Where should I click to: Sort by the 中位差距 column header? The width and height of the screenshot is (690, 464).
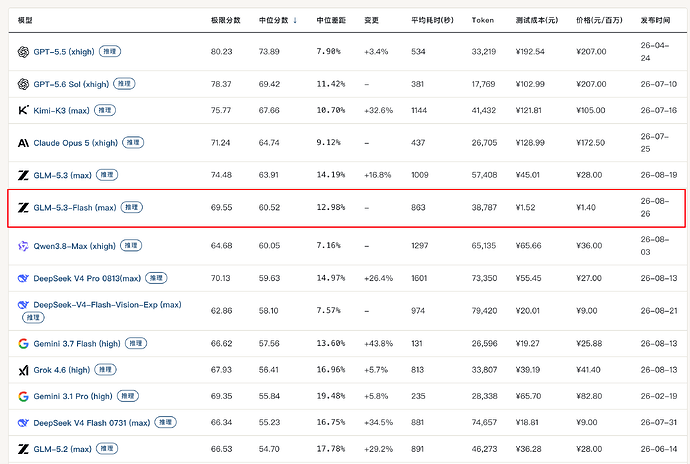pos(331,20)
